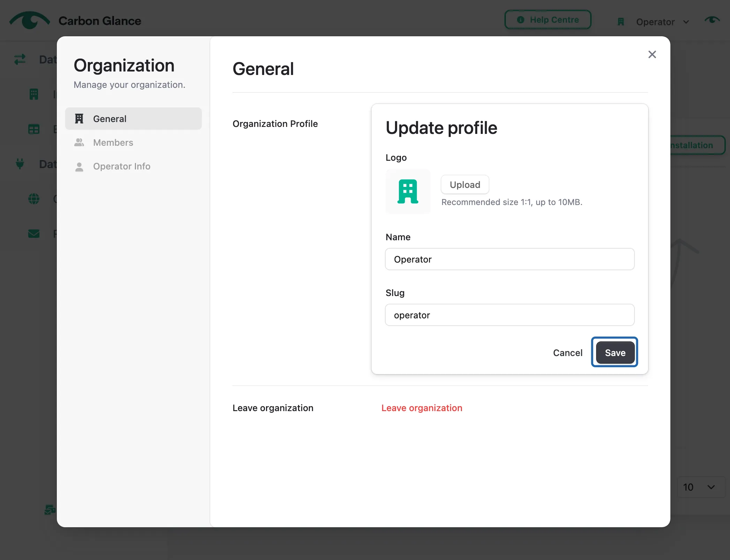Screen dimensions: 730x560
Task: Click the globe icon in background sidebar
Action: tap(34, 199)
